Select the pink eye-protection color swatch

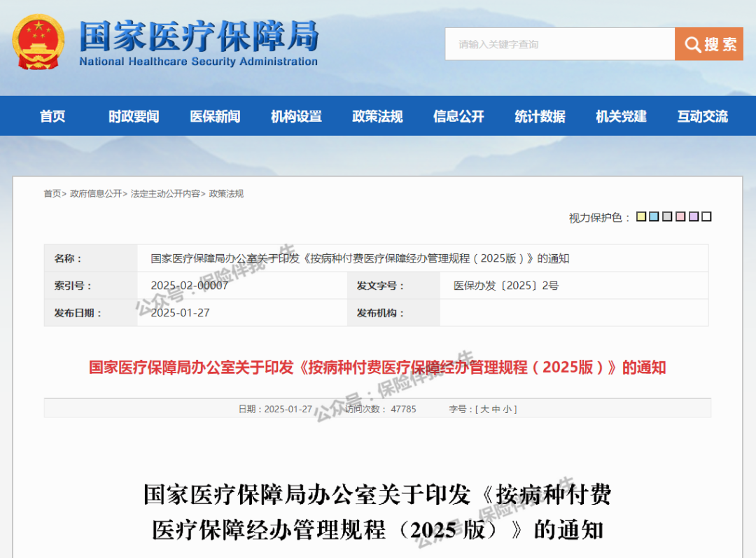[x=679, y=217]
